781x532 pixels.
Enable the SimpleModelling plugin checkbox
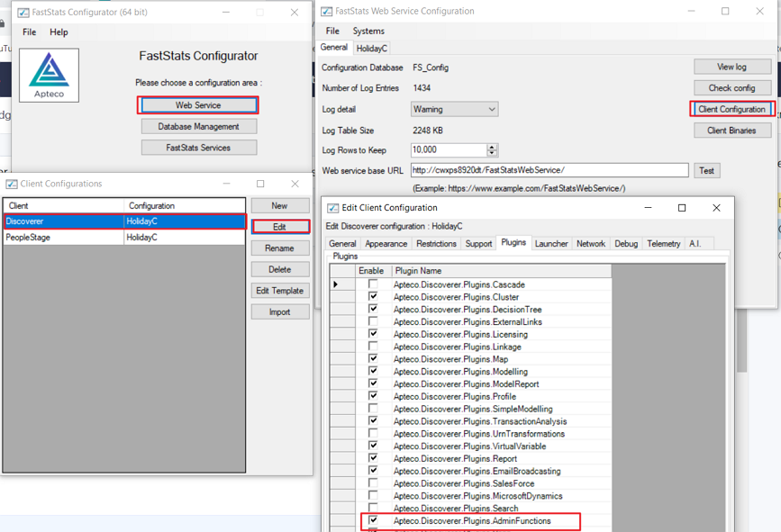pos(373,409)
